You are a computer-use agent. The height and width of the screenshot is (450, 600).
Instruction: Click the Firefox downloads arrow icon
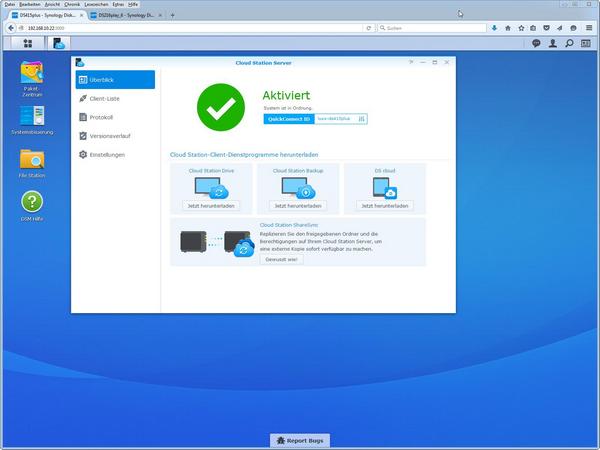(x=494, y=28)
